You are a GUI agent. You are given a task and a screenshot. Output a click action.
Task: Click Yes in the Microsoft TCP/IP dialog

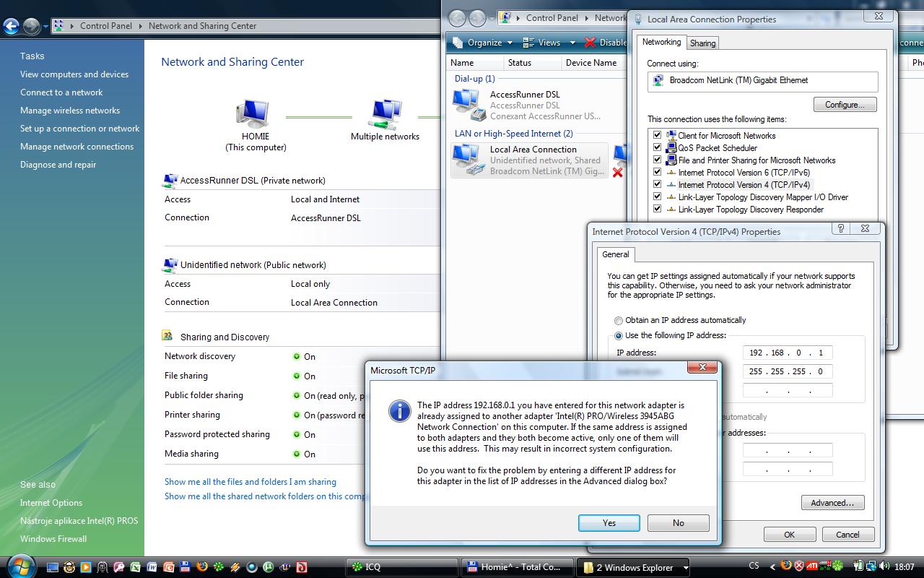(x=609, y=522)
